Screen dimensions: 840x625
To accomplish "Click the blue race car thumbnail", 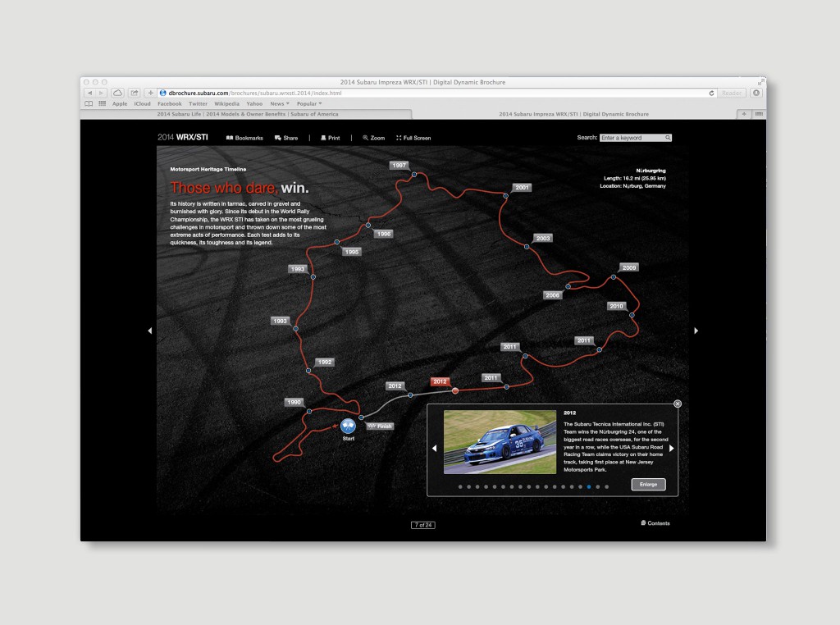I will [x=500, y=442].
